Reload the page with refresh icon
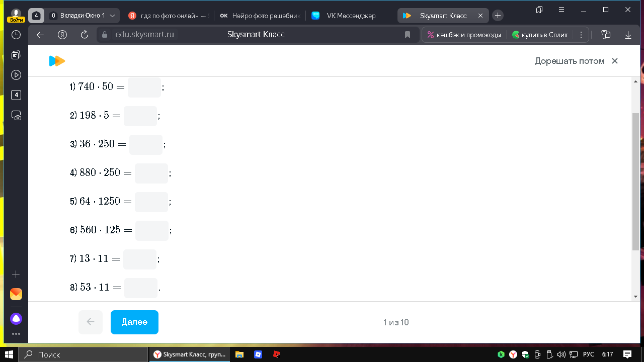Viewport: 644px width, 362px height. pos(85,35)
